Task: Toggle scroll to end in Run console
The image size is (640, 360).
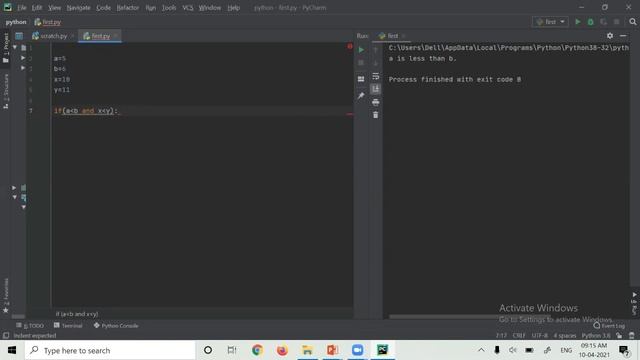Action: tap(376, 89)
